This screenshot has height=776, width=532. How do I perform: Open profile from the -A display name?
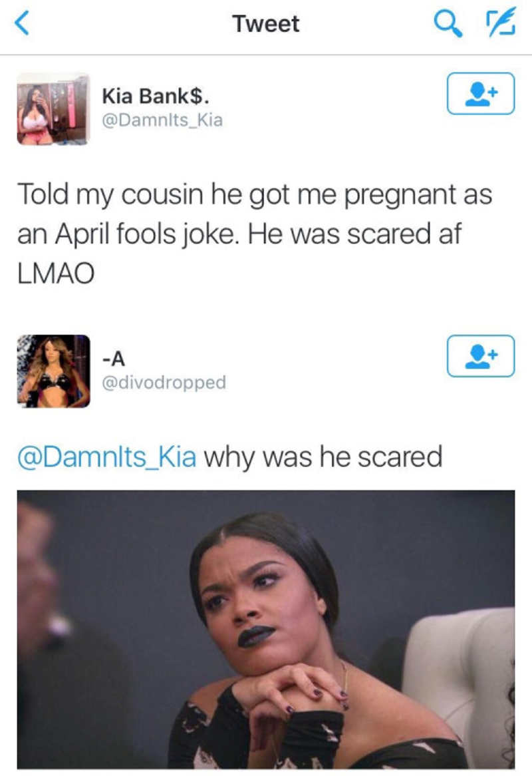point(114,358)
